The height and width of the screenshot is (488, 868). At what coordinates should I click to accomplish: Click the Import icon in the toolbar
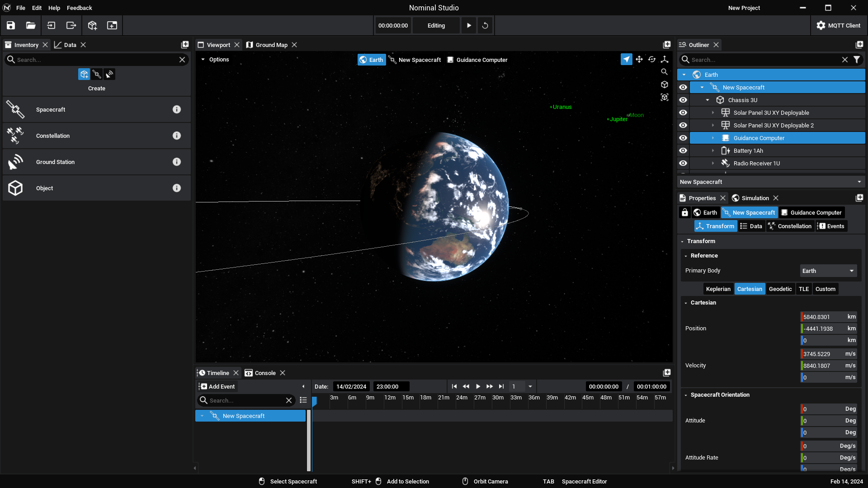pyautogui.click(x=51, y=26)
